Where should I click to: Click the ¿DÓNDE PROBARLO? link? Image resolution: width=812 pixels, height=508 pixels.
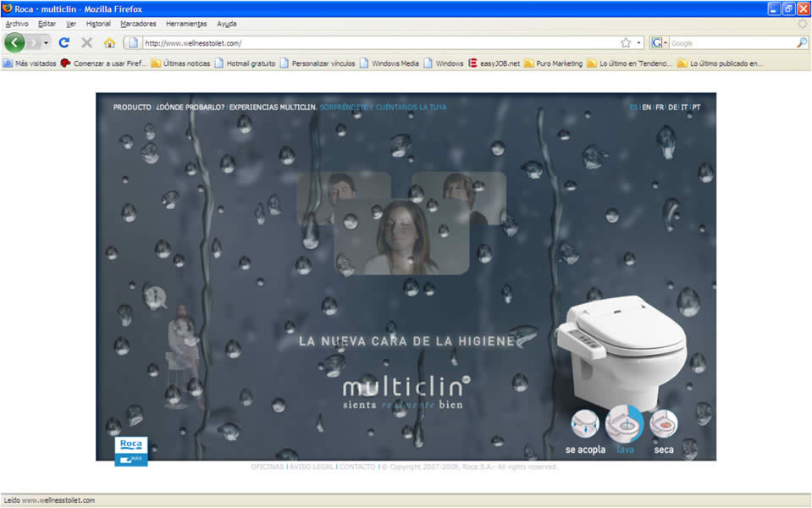click(190, 108)
